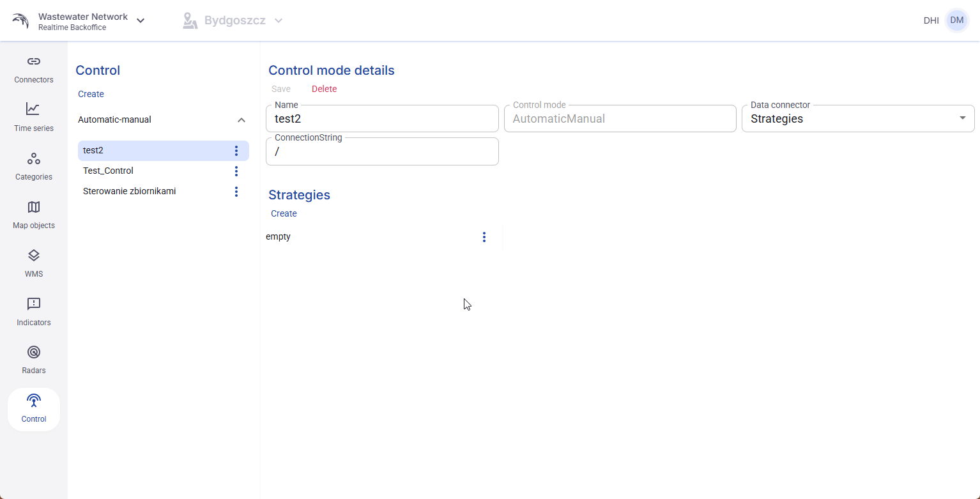The image size is (980, 499).
Task: Click the disabled Control mode field
Action: pyautogui.click(x=620, y=119)
